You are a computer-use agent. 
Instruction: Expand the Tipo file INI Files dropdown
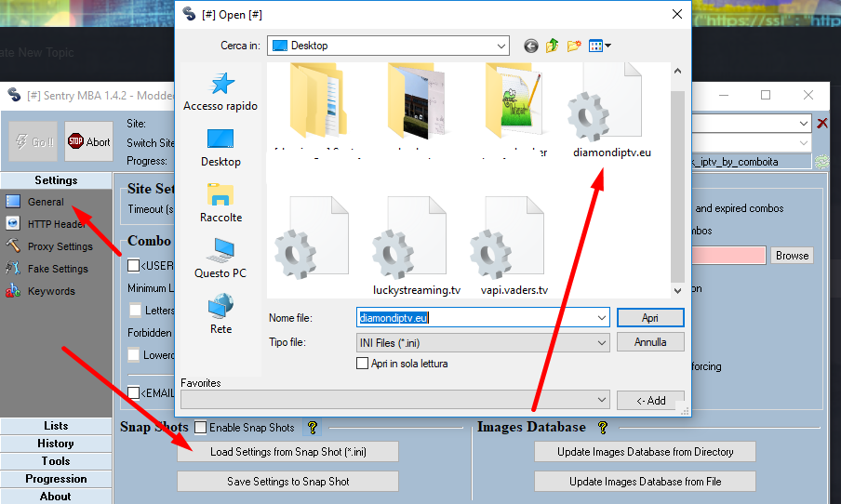[x=602, y=342]
